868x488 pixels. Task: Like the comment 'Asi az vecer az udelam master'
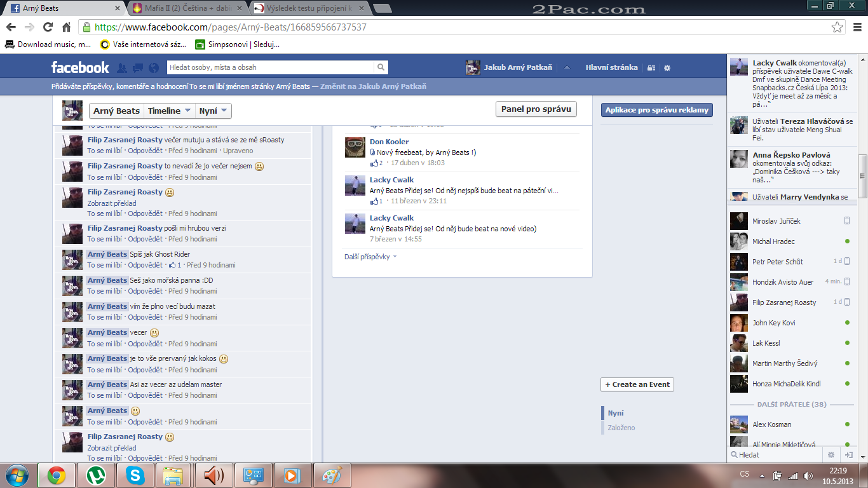pos(105,395)
